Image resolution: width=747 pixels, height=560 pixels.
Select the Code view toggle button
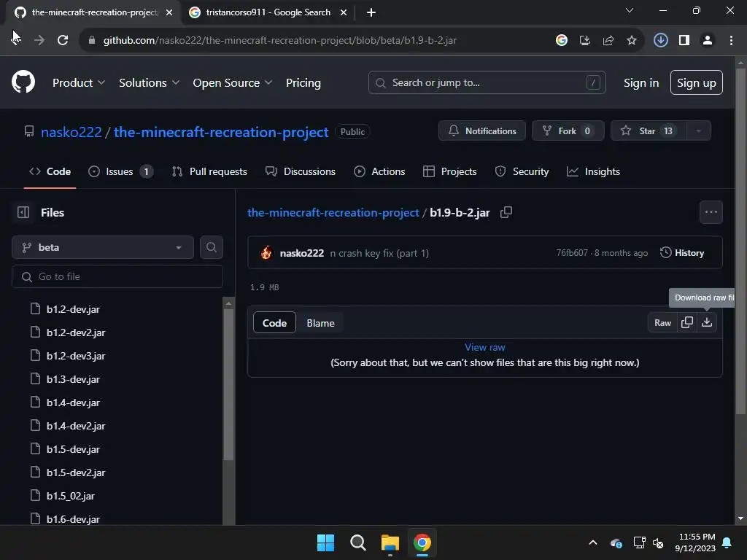(x=274, y=323)
